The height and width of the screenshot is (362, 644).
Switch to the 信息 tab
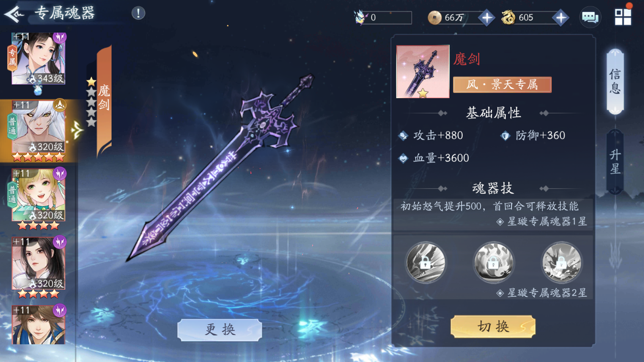tap(615, 81)
